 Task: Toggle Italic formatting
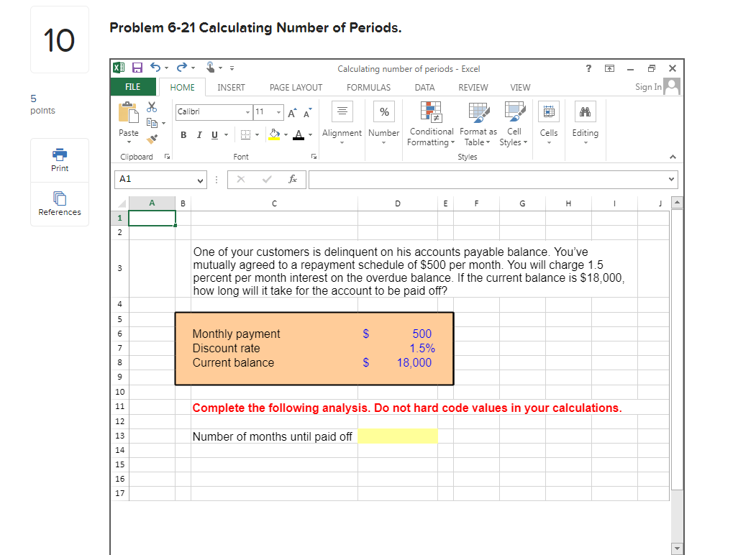click(x=199, y=134)
